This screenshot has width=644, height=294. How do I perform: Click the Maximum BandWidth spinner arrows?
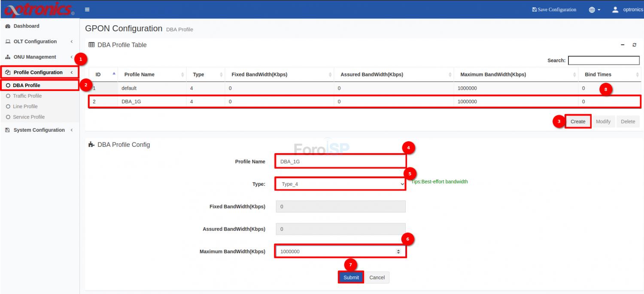[398, 252]
